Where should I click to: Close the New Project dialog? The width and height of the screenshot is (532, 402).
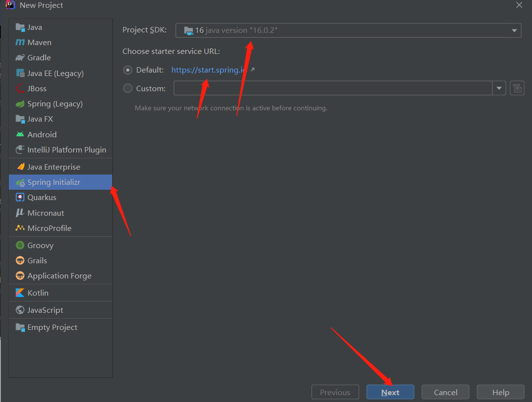519,5
